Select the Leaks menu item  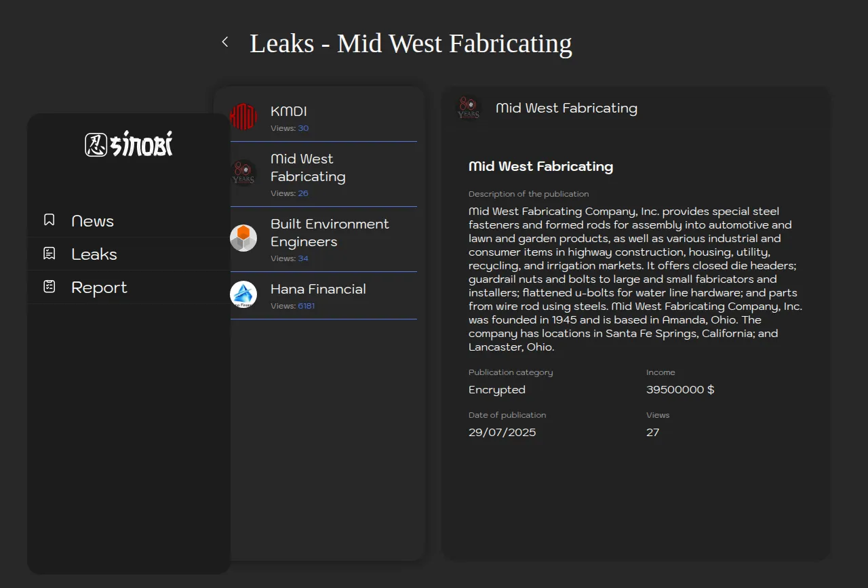point(94,254)
